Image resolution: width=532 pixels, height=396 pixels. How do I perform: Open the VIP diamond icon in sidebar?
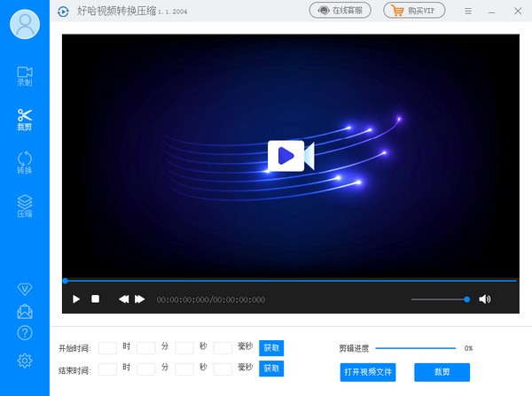[25, 290]
